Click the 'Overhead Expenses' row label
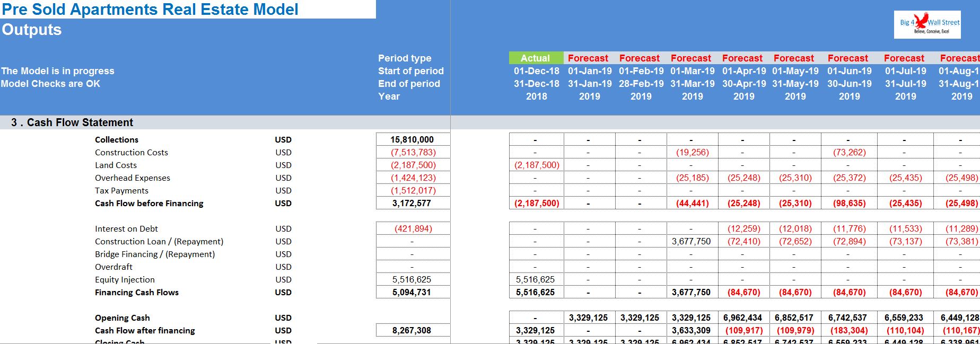Viewport: 980px width, 344px height. pos(133,178)
